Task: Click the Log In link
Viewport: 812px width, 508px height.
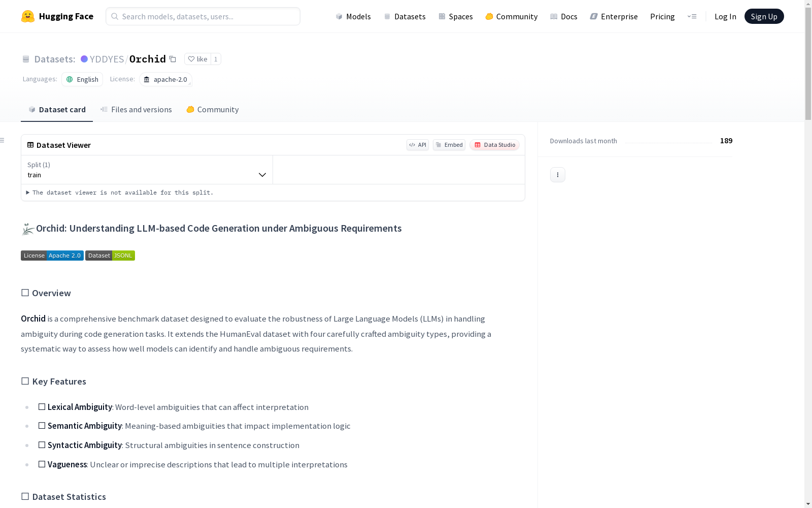Action: click(x=725, y=16)
